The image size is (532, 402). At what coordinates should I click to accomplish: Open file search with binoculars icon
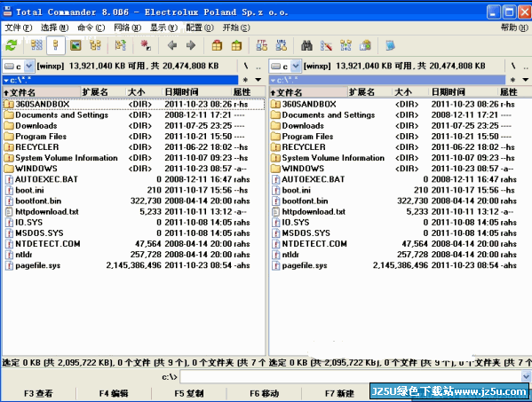[x=306, y=45]
